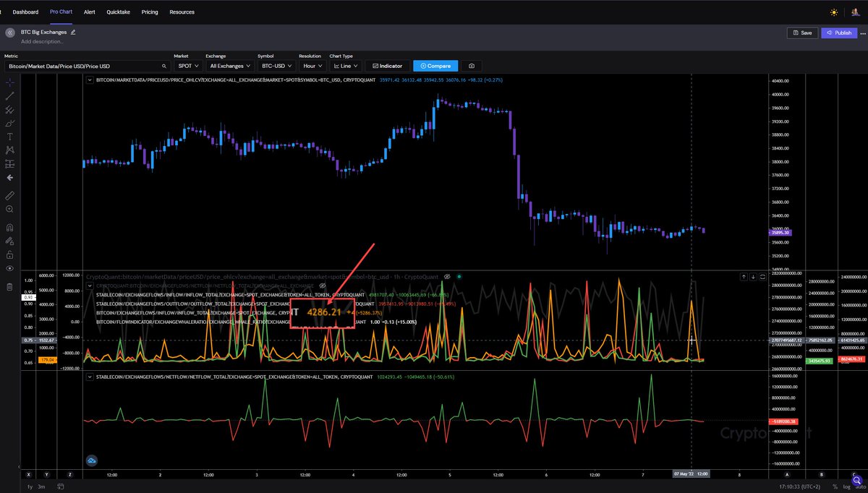Activate the zoom in tool

10,209
